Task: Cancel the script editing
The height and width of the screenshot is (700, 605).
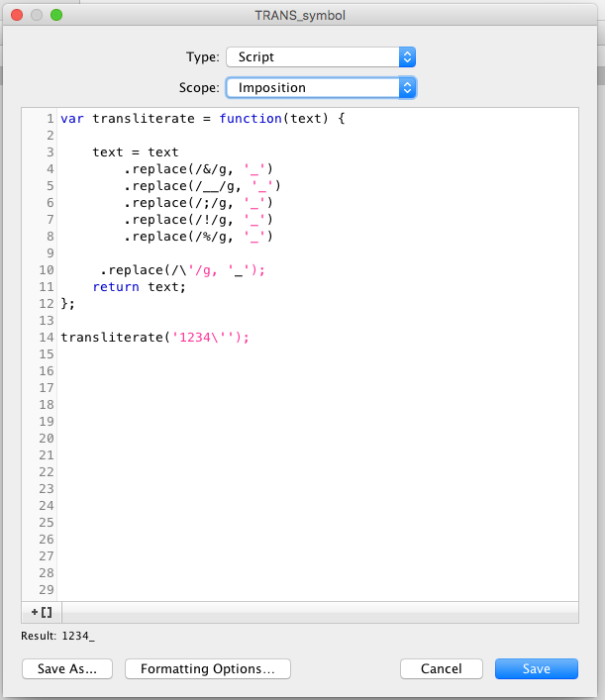Action: 442,668
